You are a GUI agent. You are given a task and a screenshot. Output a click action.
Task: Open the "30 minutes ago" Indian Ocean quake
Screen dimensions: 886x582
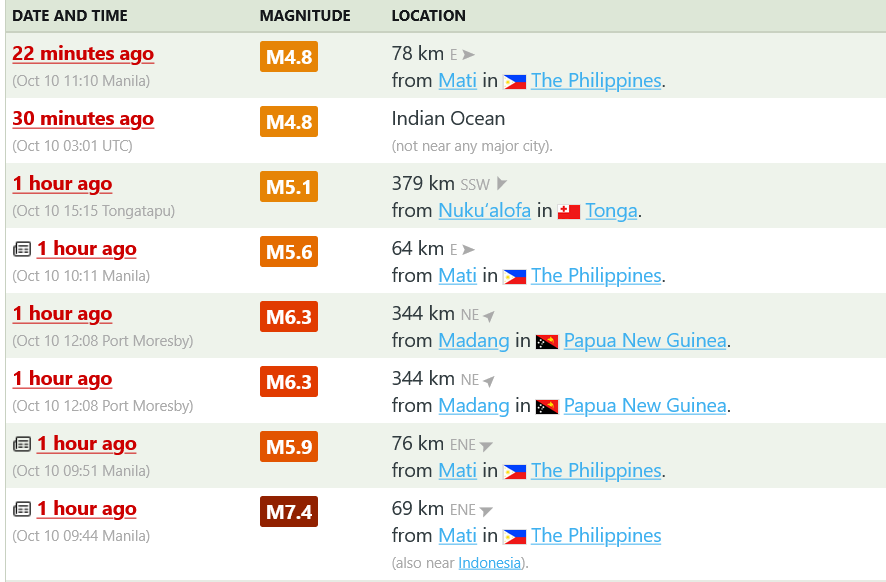pos(83,119)
